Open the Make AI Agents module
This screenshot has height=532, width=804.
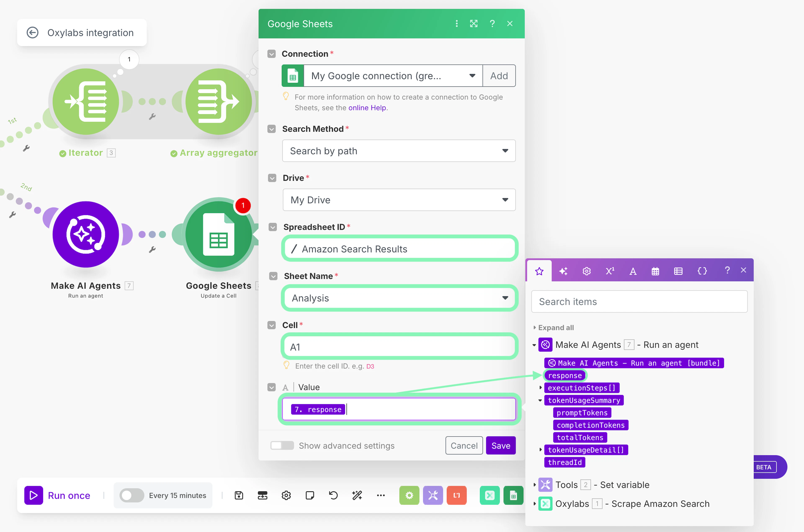[86, 235]
